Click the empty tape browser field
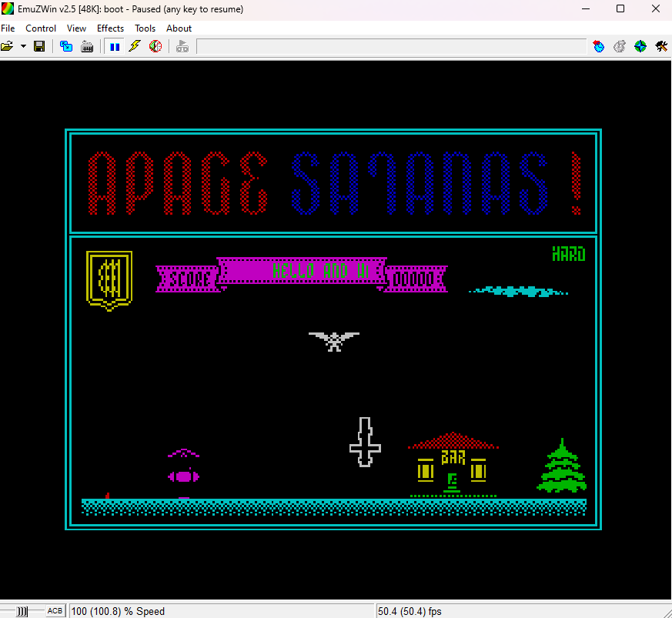 (x=391, y=46)
